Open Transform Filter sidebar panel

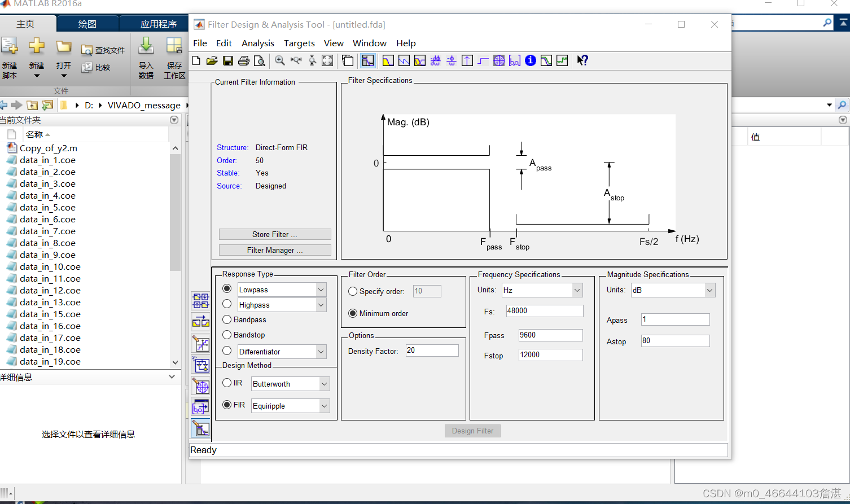click(201, 322)
